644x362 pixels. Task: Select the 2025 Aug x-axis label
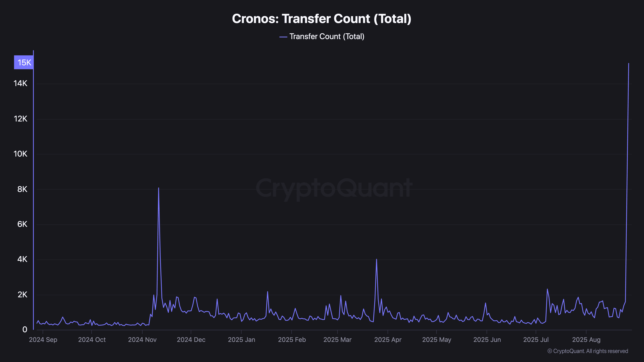tap(586, 340)
